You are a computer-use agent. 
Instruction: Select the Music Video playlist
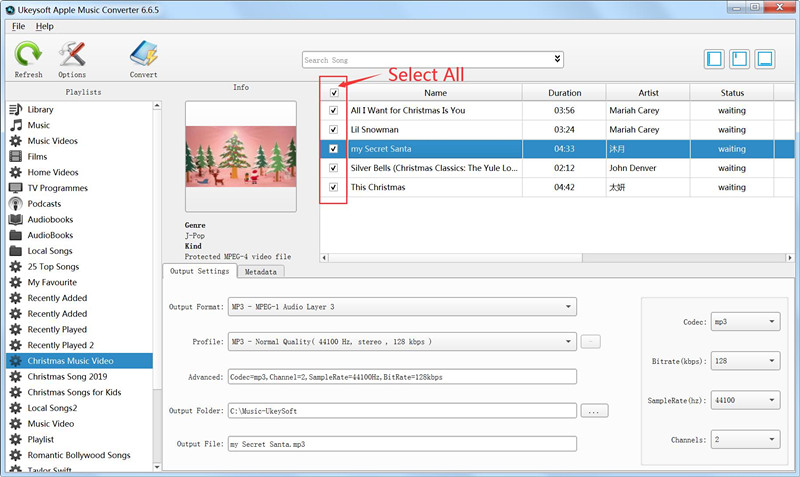[x=51, y=423]
